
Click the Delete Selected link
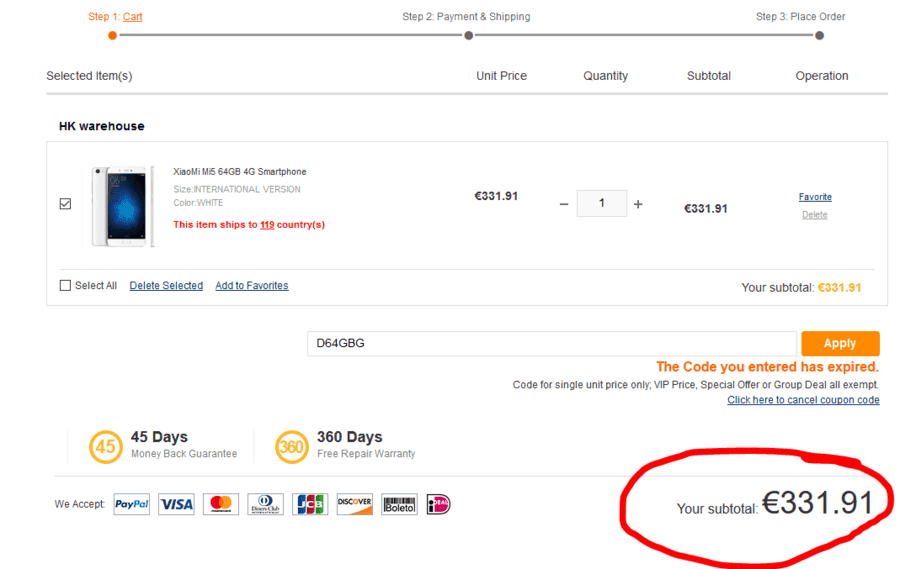tap(166, 285)
